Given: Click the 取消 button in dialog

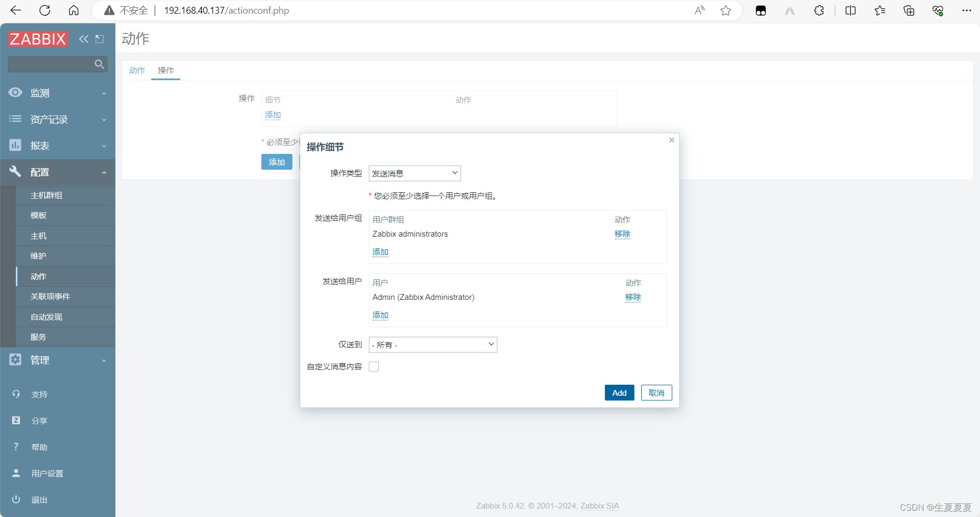Looking at the screenshot, I should pos(656,393).
